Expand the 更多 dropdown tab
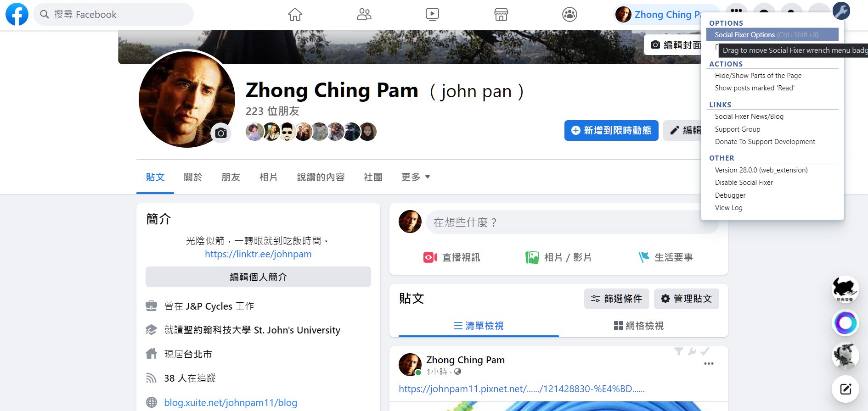The image size is (868, 411). [x=416, y=177]
